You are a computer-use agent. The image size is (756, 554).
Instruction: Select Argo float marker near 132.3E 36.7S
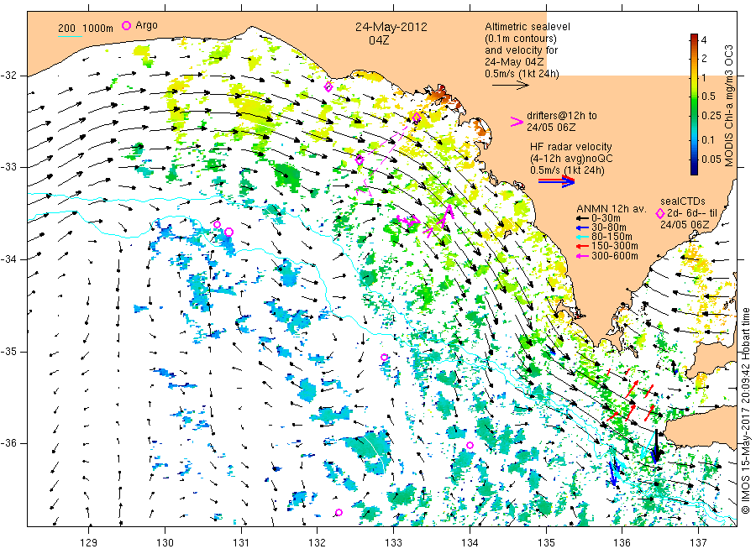point(339,512)
